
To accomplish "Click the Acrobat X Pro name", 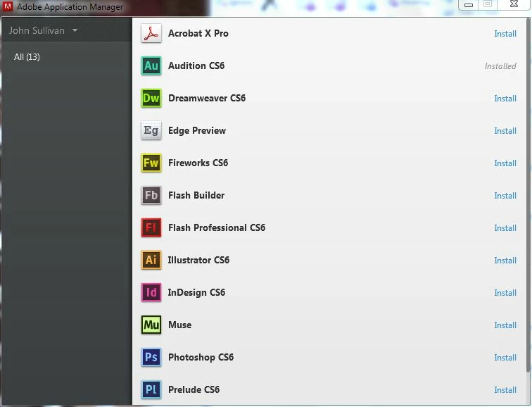I will tap(198, 33).
